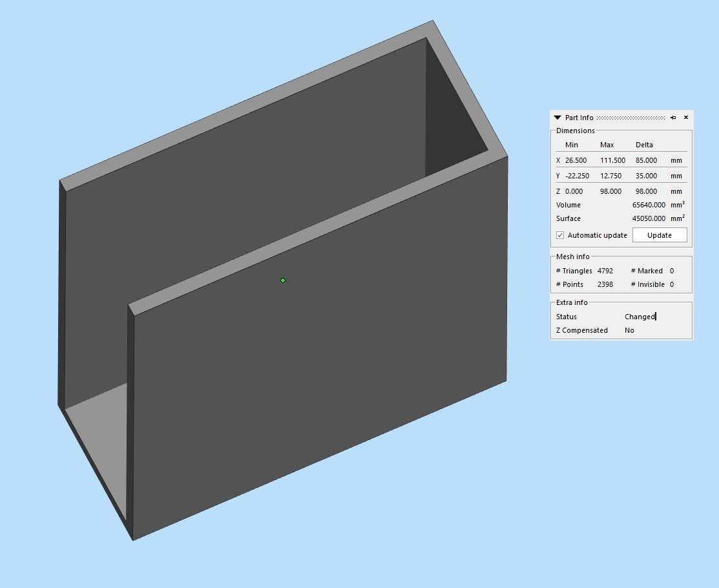719x588 pixels.
Task: Click the Y Max value 12.750
Action: point(610,176)
